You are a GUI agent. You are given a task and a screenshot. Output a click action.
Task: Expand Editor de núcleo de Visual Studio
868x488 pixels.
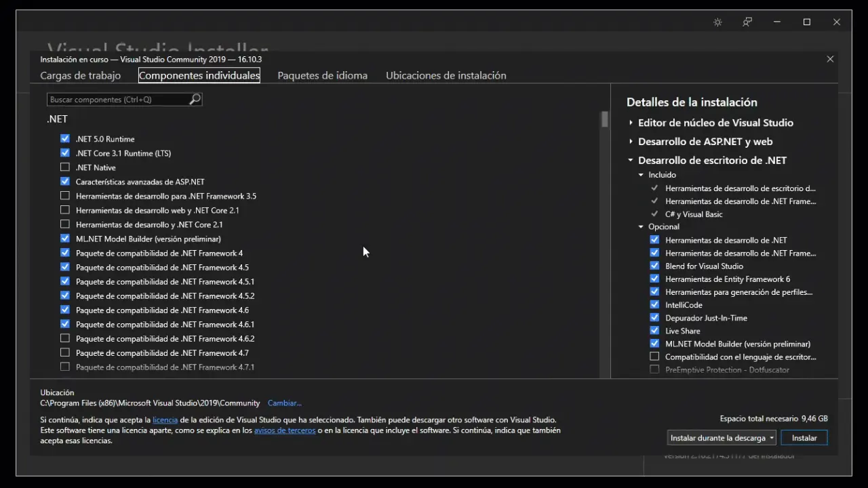[x=631, y=123]
